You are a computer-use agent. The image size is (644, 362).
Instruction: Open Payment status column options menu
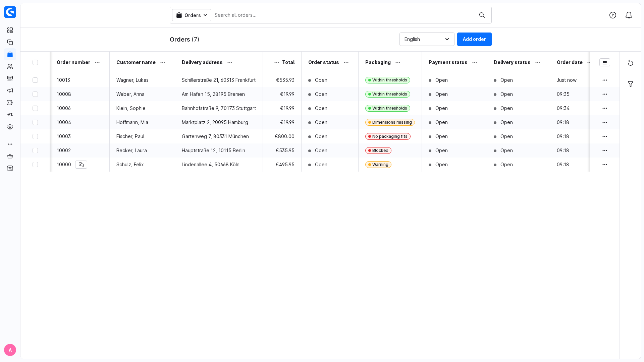pyautogui.click(x=475, y=62)
